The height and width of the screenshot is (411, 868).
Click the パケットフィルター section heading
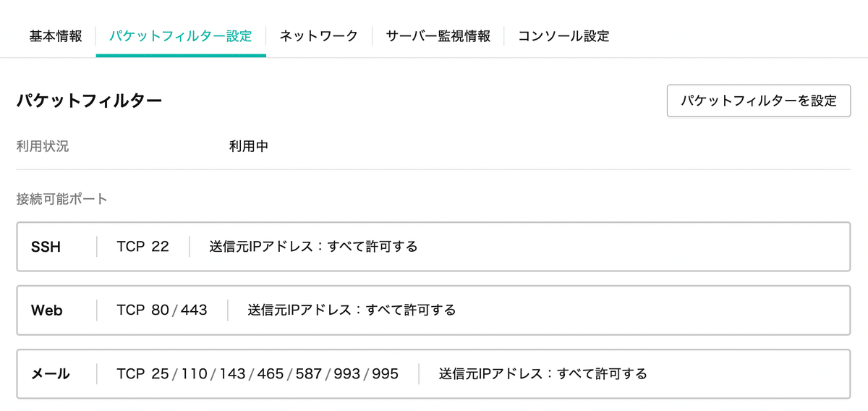click(89, 101)
